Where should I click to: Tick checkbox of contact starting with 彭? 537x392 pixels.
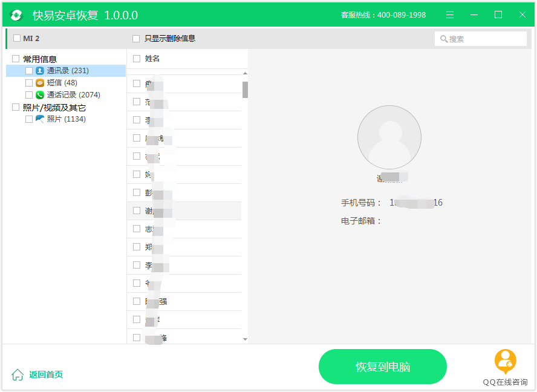click(137, 192)
